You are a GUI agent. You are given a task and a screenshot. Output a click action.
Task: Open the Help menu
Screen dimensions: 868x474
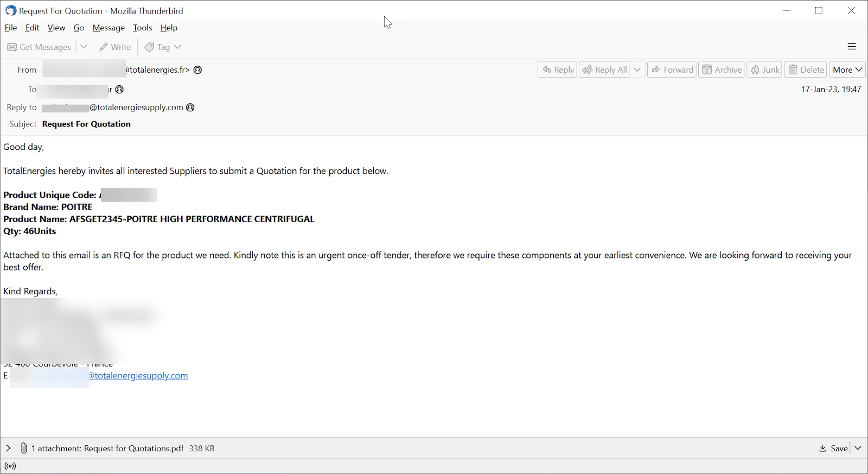tap(169, 28)
